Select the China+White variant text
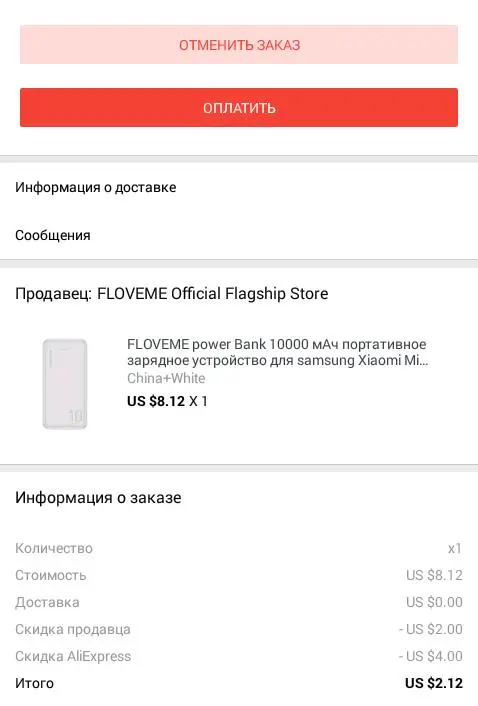This screenshot has height=706, width=478. pyautogui.click(x=166, y=378)
